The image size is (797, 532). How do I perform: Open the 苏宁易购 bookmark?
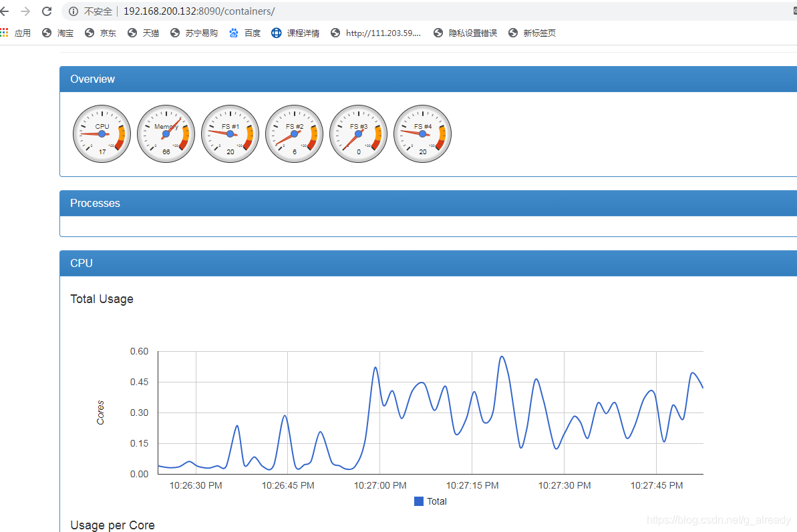194,33
